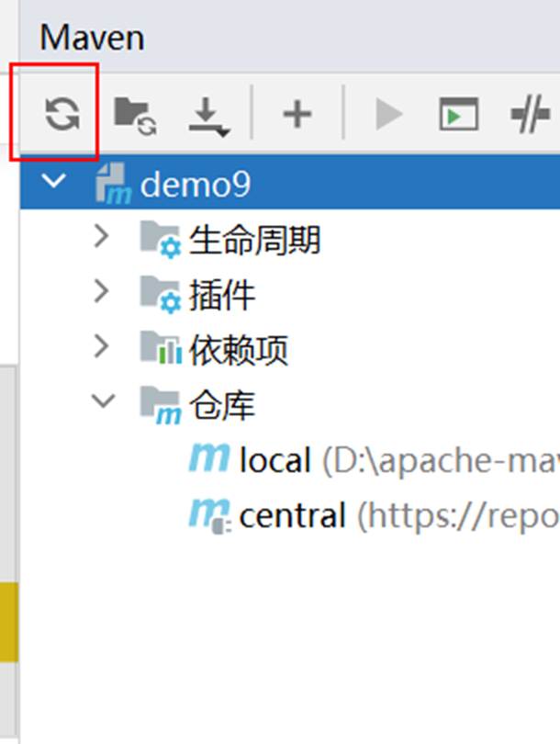Image resolution: width=560 pixels, height=744 pixels.
Task: Click the demo9 Maven module icon
Action: 113,184
